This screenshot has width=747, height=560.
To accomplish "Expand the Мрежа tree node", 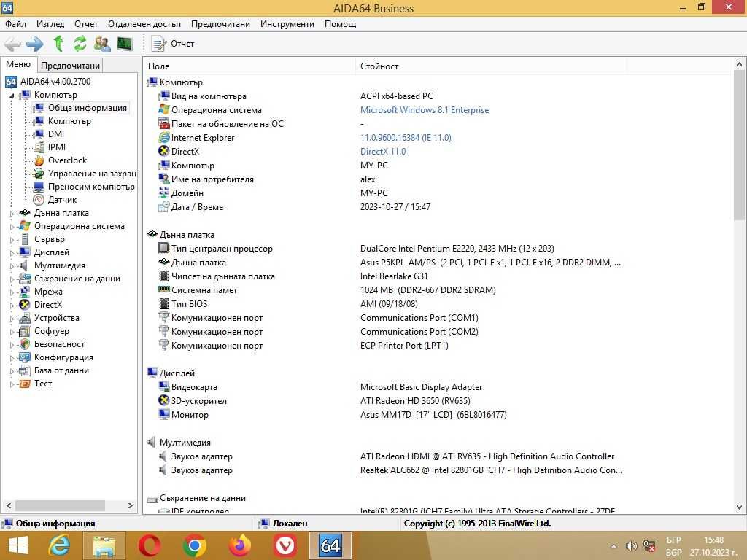I will 12,292.
